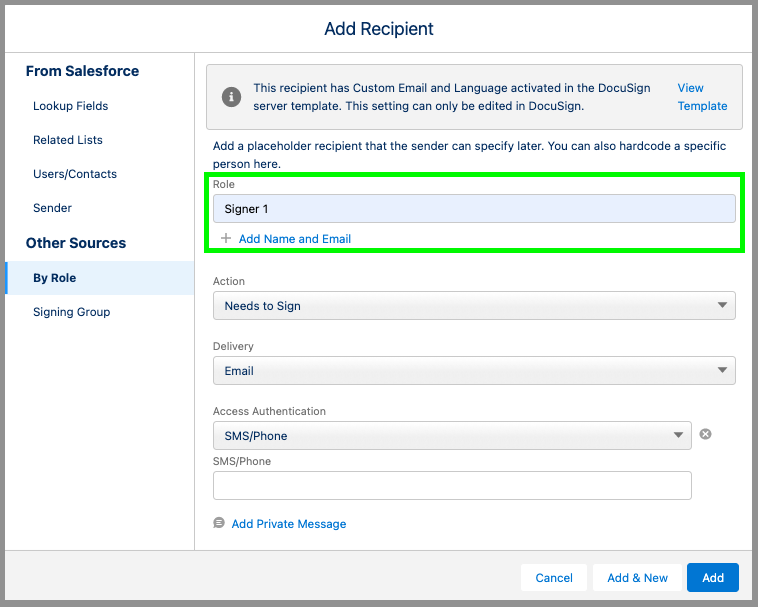The image size is (758, 607).
Task: Open the Action dropdown arrow
Action: (x=722, y=305)
